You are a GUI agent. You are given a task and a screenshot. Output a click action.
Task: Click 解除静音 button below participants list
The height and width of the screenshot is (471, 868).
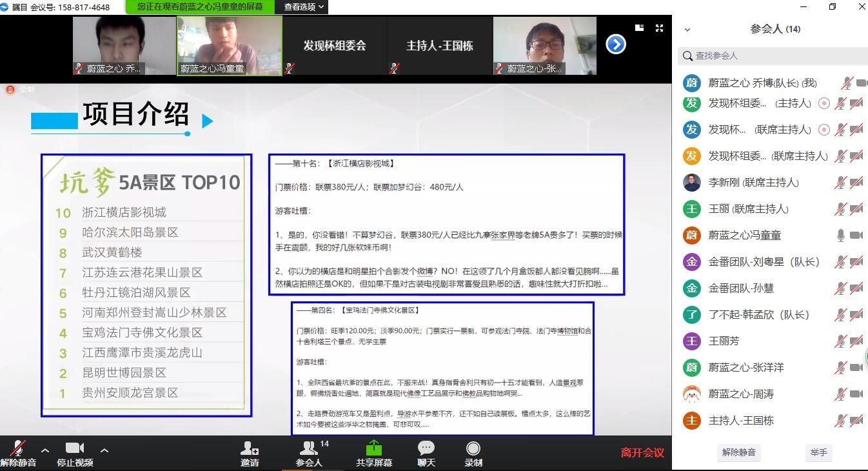pos(739,453)
